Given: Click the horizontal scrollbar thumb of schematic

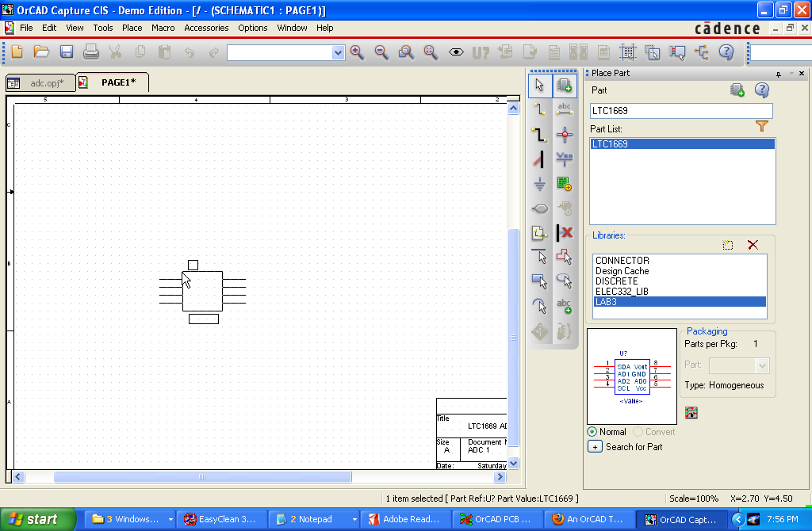Looking at the screenshot, I should point(202,476).
